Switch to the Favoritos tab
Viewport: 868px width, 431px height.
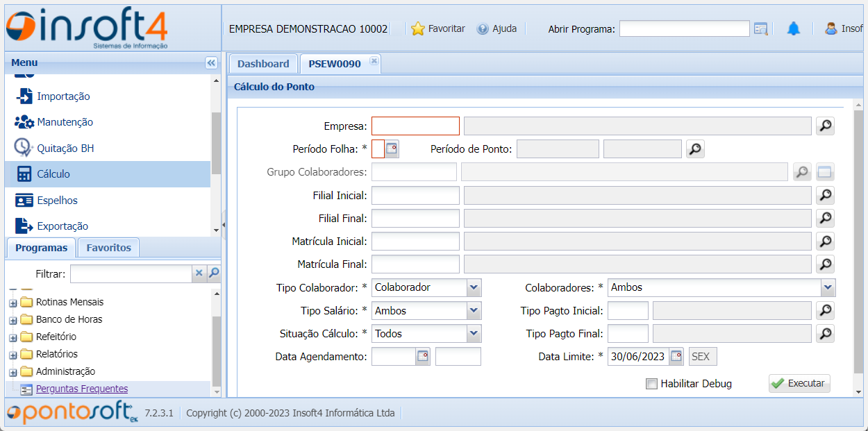click(x=108, y=247)
